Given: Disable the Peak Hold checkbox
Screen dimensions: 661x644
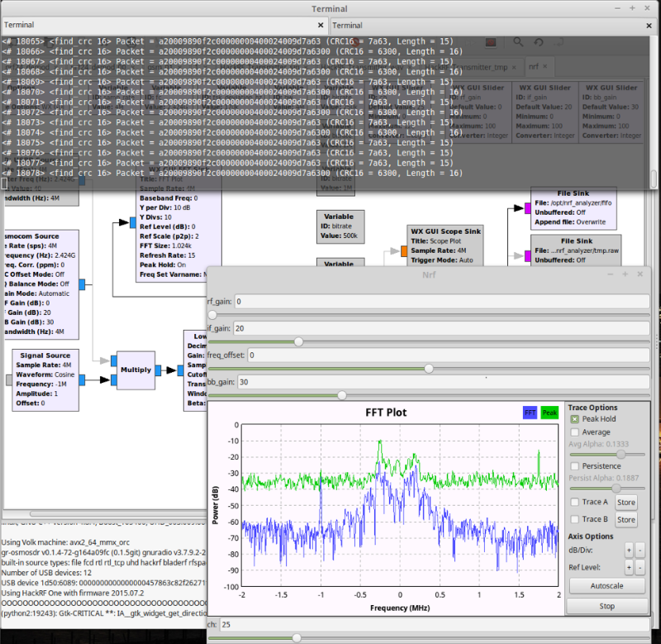Looking at the screenshot, I should (x=575, y=419).
